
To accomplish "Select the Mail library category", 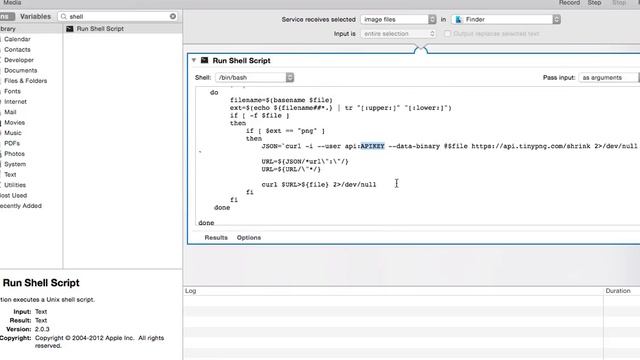I will [x=10, y=112].
